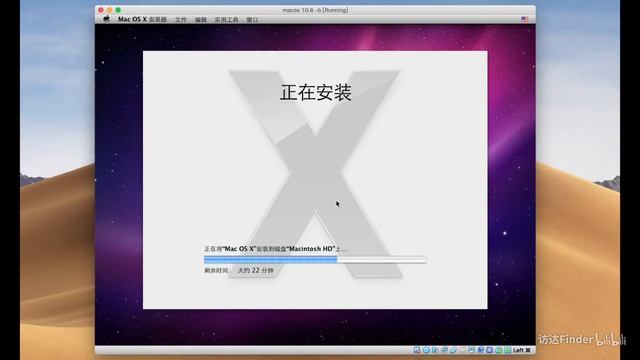Minimize the VirtualBox VM window

(x=109, y=10)
